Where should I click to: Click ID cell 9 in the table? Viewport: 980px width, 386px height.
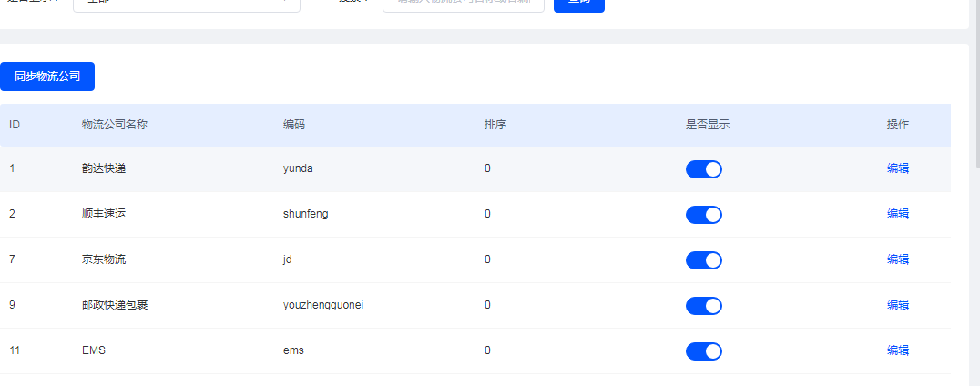pyautogui.click(x=13, y=305)
